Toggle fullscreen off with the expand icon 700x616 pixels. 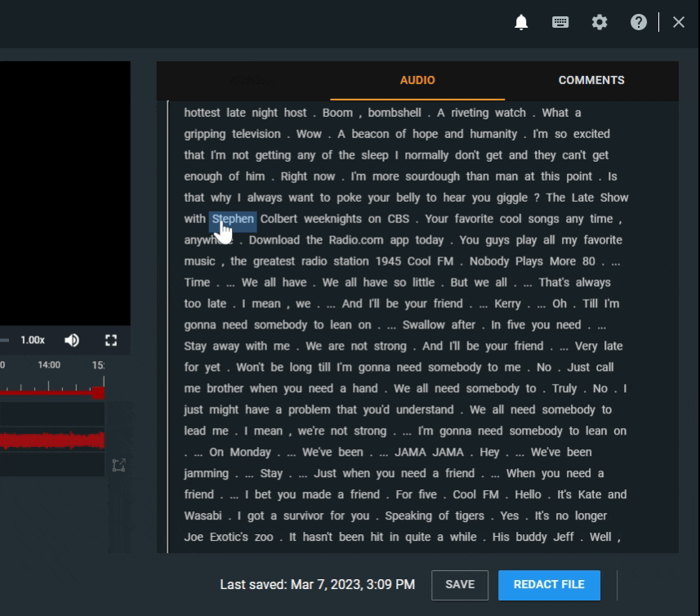[111, 340]
